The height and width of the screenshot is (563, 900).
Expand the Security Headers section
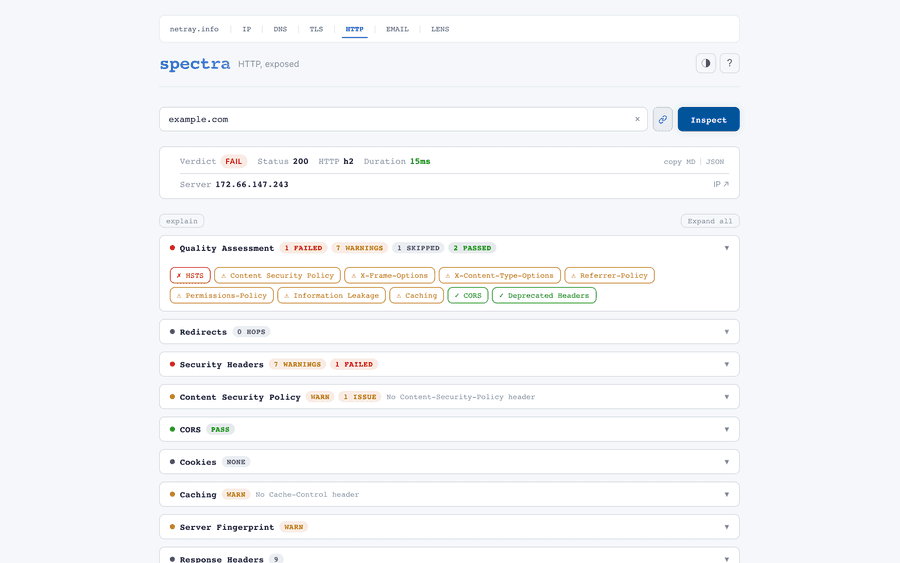[727, 364]
